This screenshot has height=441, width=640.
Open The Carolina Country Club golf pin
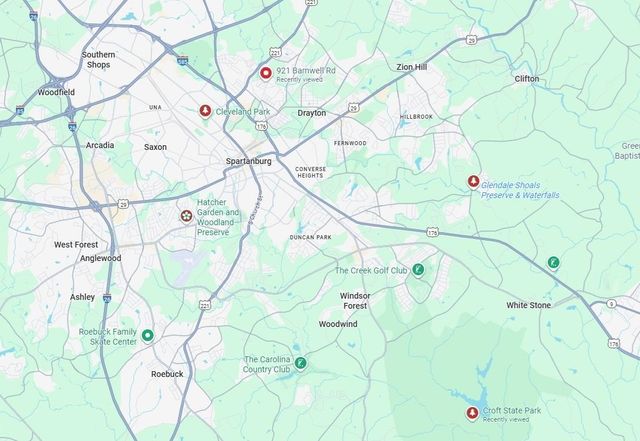coord(301,363)
